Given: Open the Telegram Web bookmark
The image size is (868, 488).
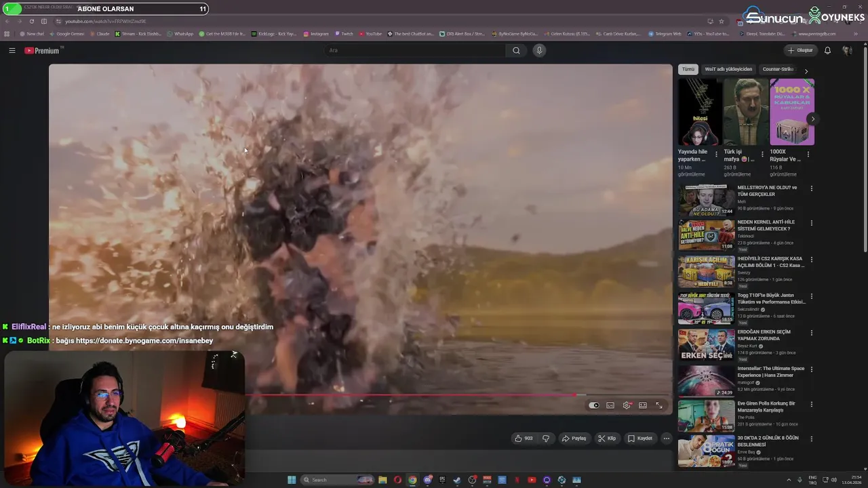Looking at the screenshot, I should tap(665, 34).
